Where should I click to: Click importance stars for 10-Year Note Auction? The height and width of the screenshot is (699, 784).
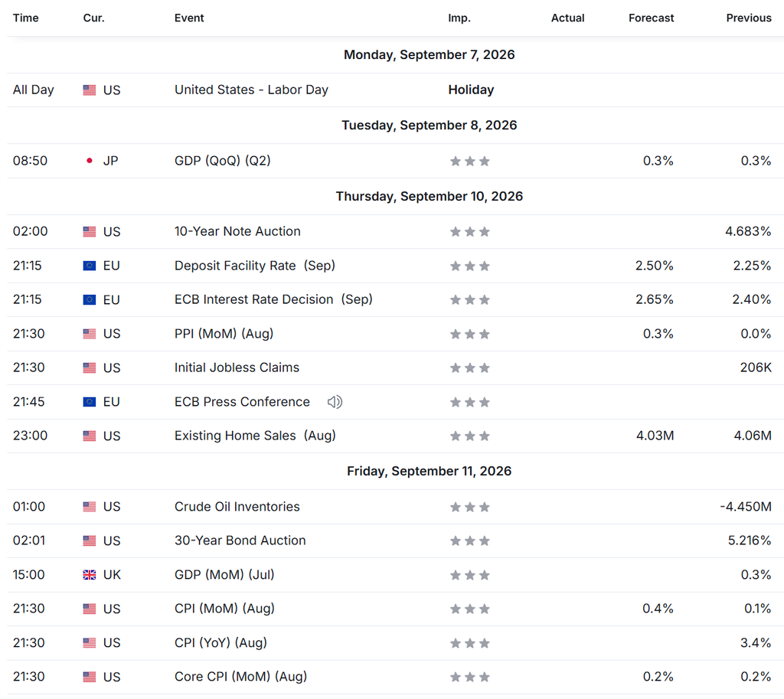coord(469,232)
